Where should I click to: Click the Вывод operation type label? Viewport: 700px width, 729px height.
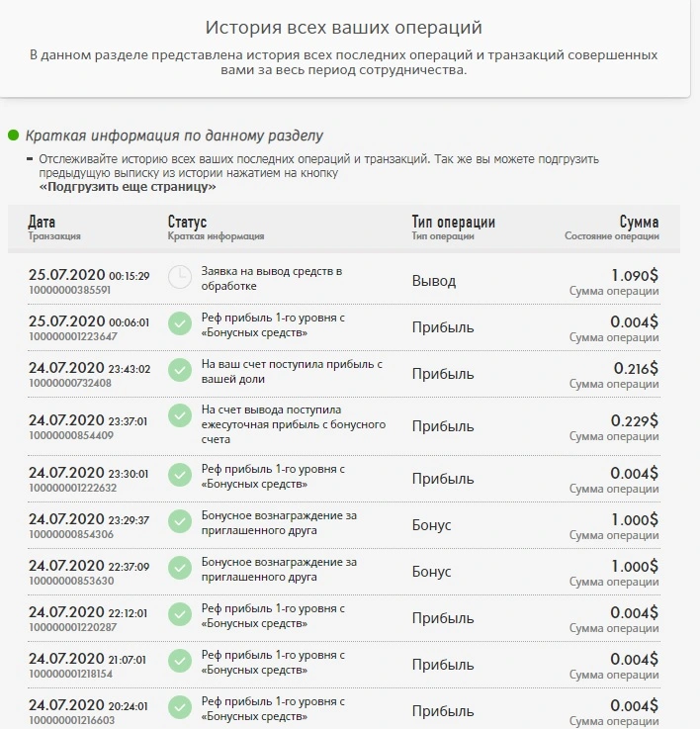coord(434,281)
